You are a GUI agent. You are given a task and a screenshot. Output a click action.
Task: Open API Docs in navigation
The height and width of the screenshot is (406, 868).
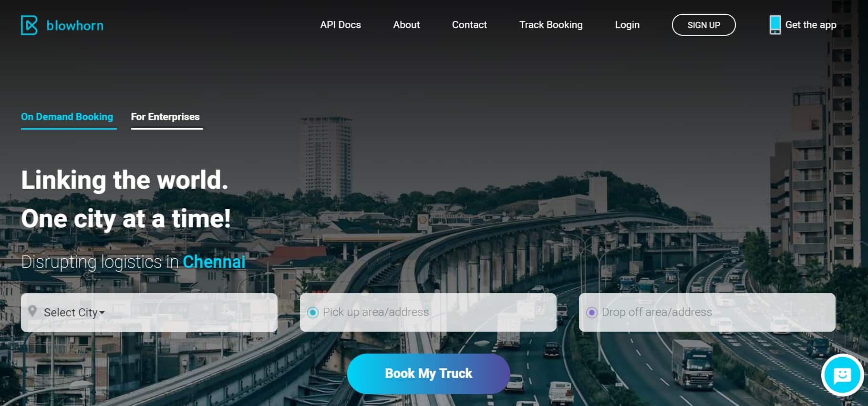[341, 25]
